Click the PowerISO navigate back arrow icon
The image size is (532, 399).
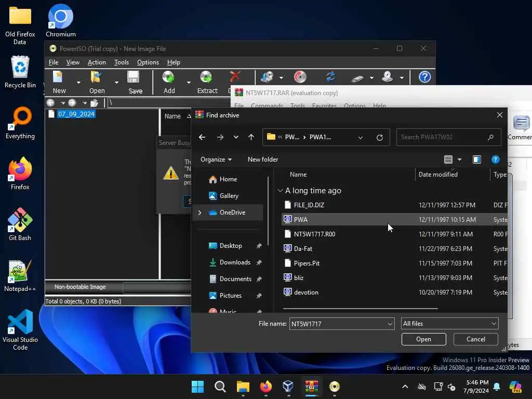50,103
